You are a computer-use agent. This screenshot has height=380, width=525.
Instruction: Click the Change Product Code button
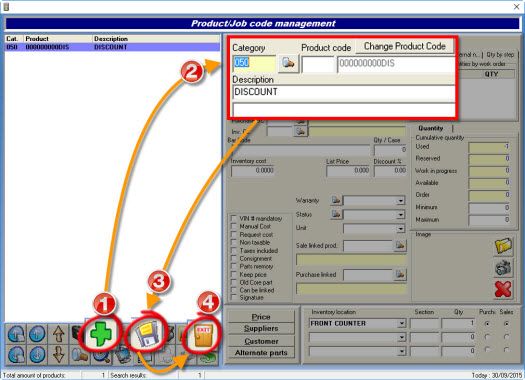(x=404, y=46)
